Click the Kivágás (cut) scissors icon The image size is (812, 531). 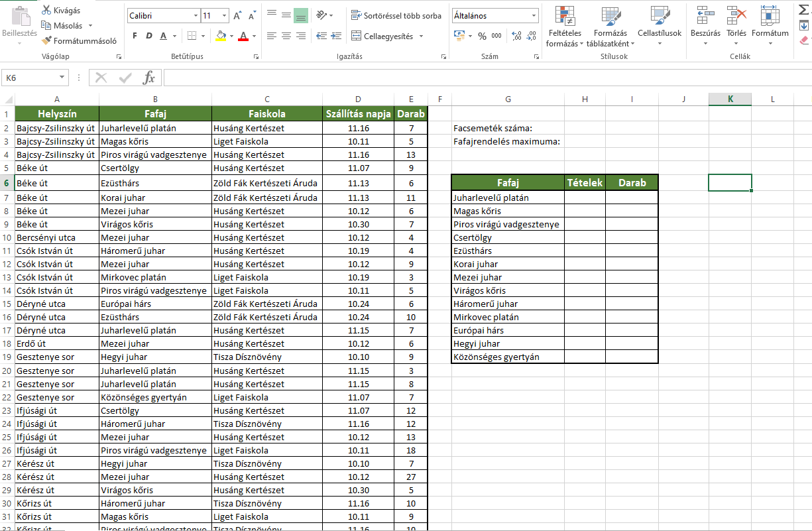pos(46,11)
